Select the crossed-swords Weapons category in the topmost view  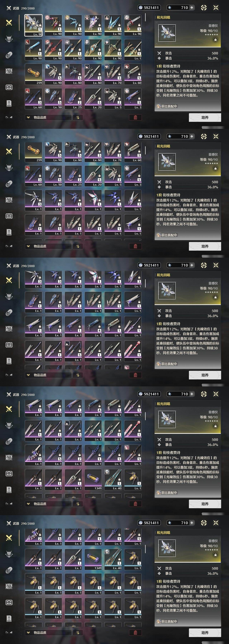pyautogui.click(x=9, y=23)
